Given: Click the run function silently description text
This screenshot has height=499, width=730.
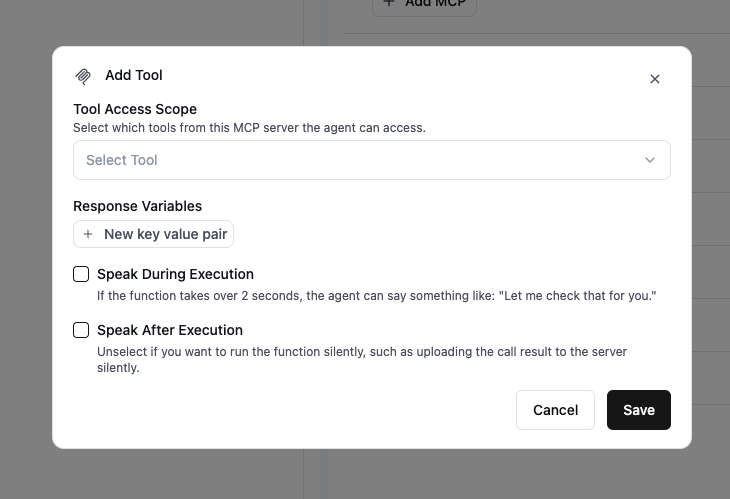Looking at the screenshot, I should [x=362, y=359].
